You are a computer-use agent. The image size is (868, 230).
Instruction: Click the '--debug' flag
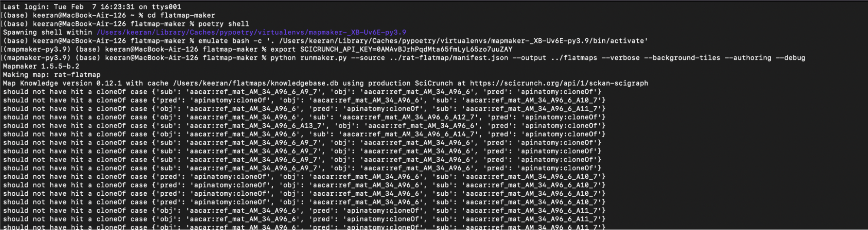[x=790, y=58]
